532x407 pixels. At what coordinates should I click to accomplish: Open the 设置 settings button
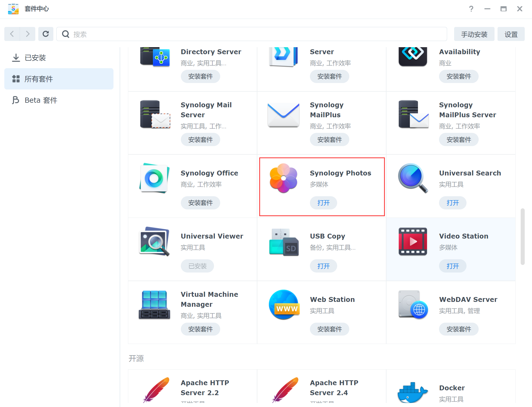(511, 34)
